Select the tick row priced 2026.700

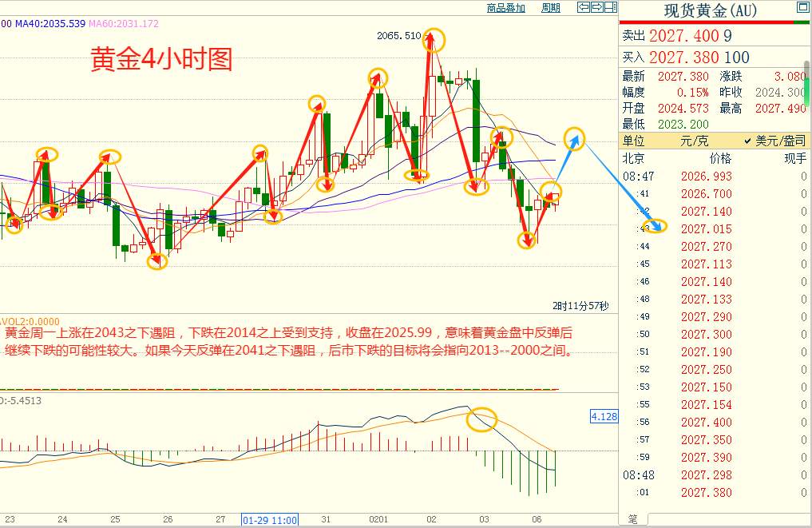[715, 194]
